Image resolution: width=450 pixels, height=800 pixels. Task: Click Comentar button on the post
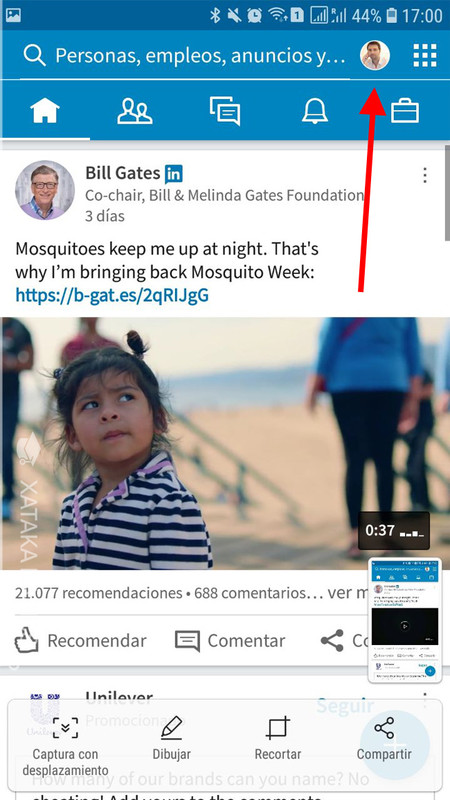(x=230, y=641)
